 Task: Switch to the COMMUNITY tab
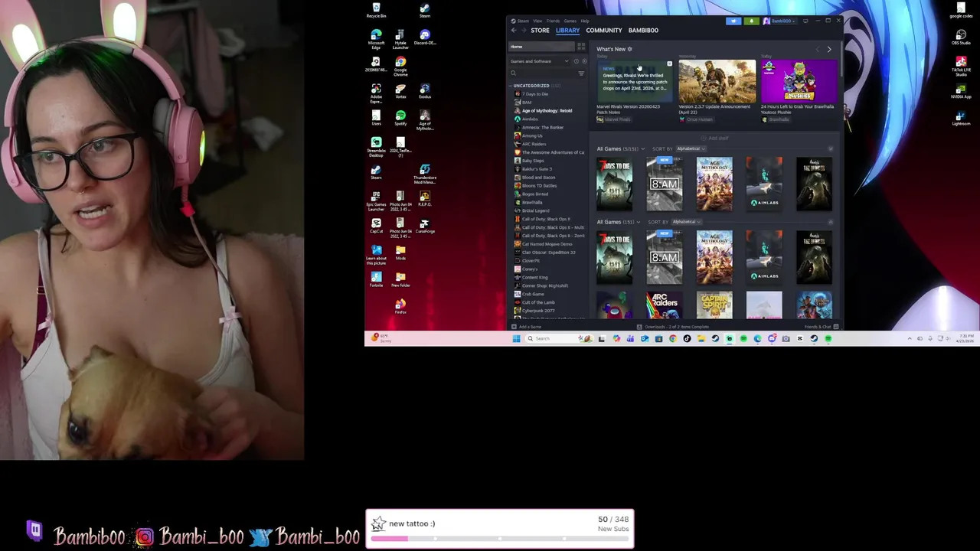tap(604, 30)
